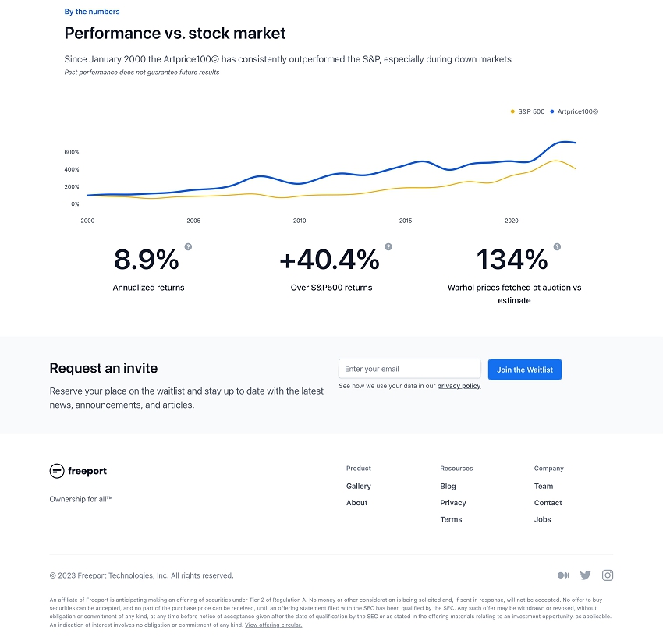Click the View offering circular link
663x644 pixels.
(273, 625)
